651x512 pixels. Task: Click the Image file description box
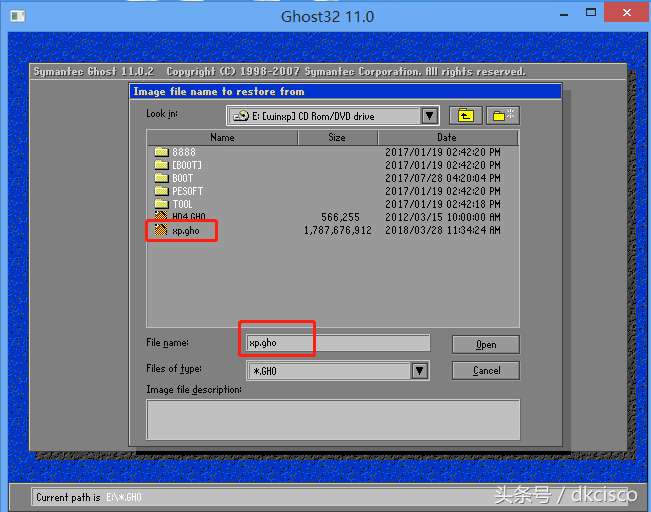pyautogui.click(x=333, y=420)
